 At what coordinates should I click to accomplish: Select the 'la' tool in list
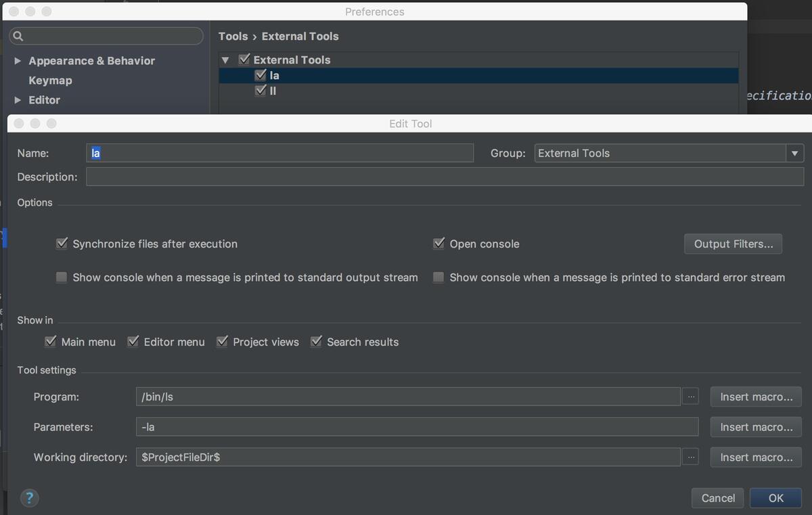(275, 76)
